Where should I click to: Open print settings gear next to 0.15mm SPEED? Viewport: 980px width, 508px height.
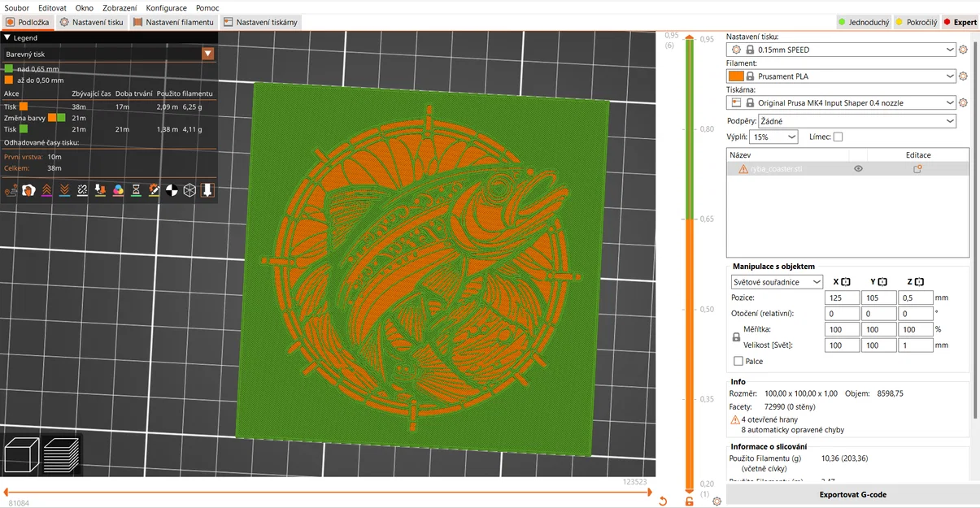964,50
